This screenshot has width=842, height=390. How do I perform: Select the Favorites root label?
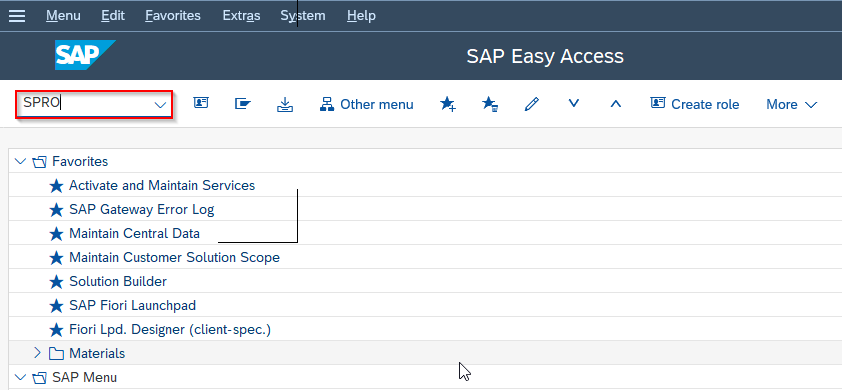pyautogui.click(x=80, y=161)
